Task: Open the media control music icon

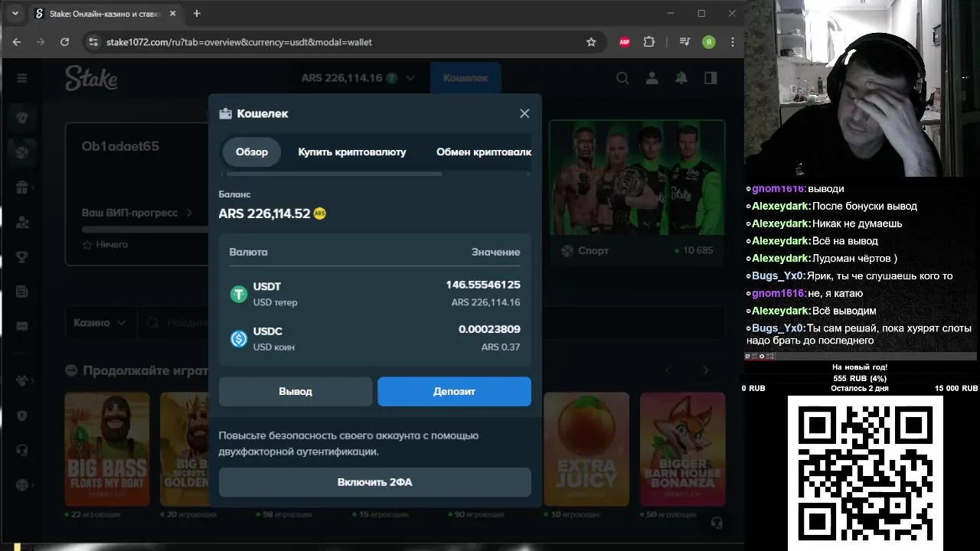Action: click(x=684, y=42)
